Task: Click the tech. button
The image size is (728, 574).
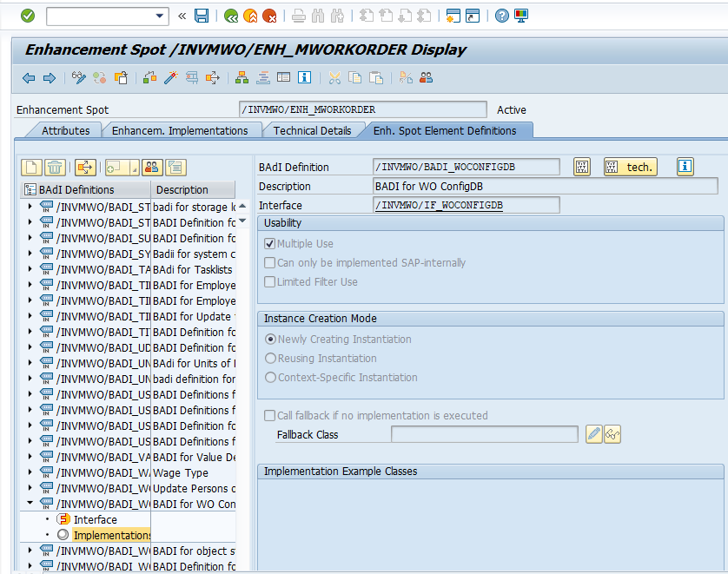Action: click(x=630, y=167)
